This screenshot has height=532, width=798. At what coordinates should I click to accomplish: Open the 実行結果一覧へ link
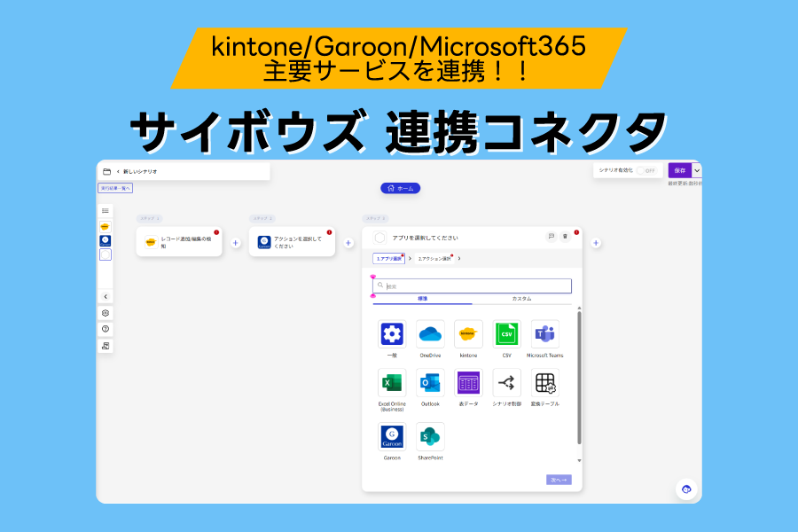pyautogui.click(x=115, y=188)
